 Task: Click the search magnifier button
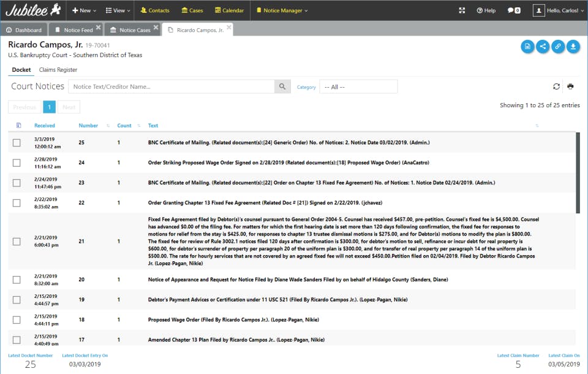(x=282, y=86)
